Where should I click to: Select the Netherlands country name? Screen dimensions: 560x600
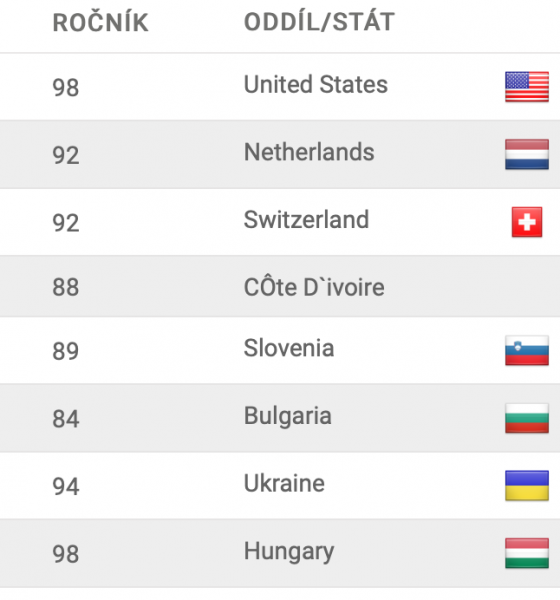[309, 152]
